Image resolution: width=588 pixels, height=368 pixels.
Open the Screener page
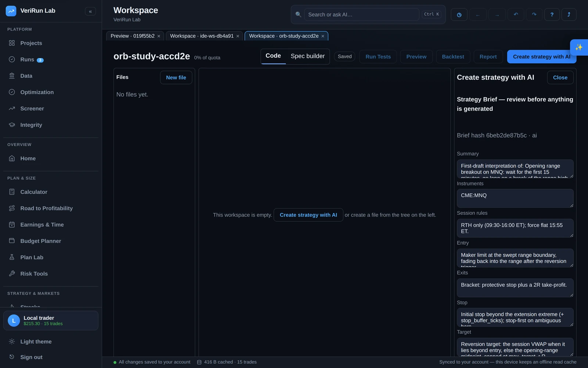click(51, 109)
